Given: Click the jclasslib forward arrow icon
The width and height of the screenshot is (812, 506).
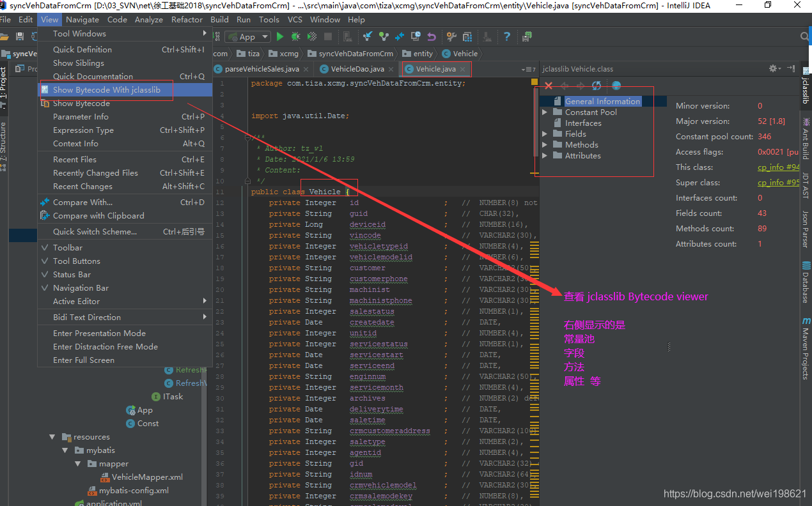Looking at the screenshot, I should tap(581, 86).
